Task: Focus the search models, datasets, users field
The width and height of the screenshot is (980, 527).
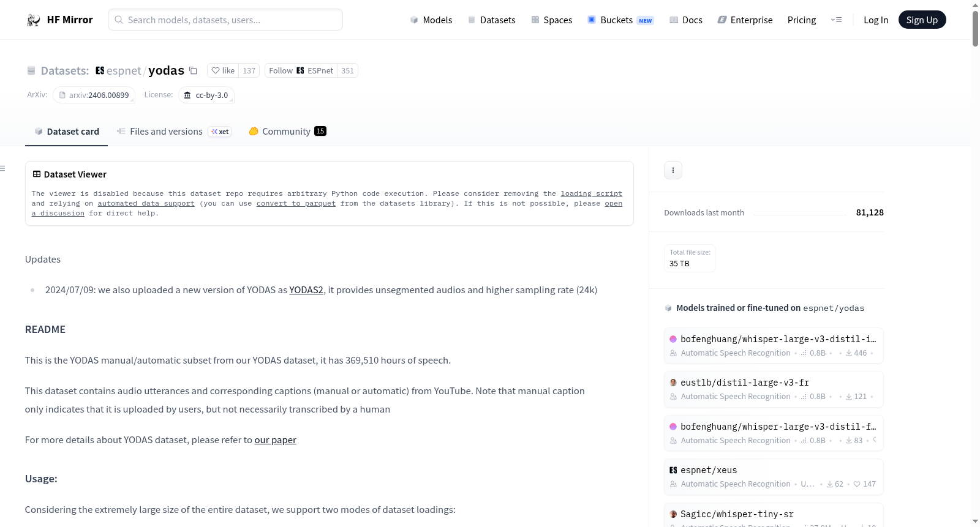Action: coord(225,20)
